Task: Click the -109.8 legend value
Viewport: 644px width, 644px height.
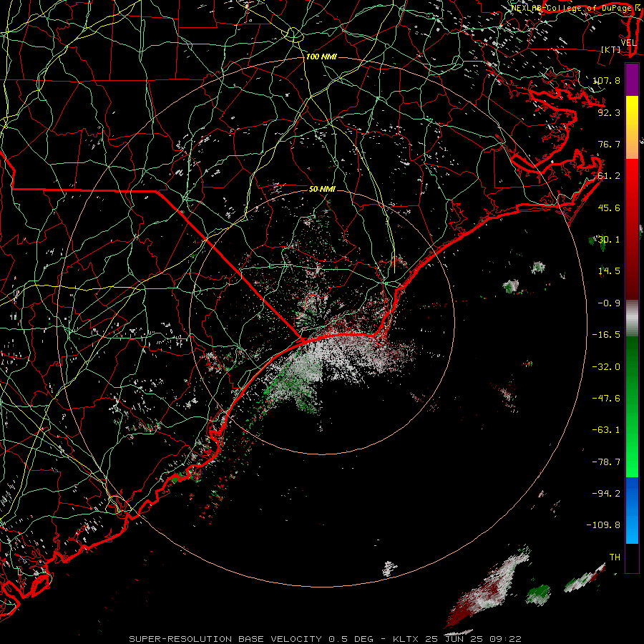Action: (x=603, y=525)
